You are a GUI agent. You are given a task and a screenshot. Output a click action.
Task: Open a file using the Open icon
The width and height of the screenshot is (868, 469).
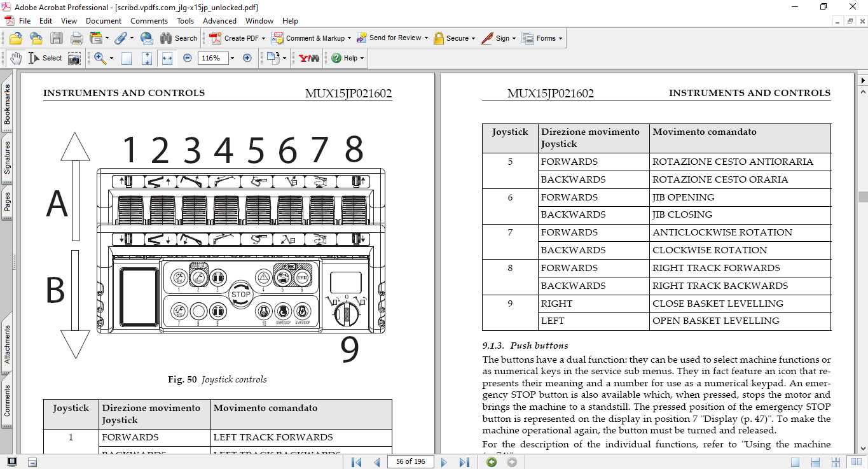tap(15, 38)
